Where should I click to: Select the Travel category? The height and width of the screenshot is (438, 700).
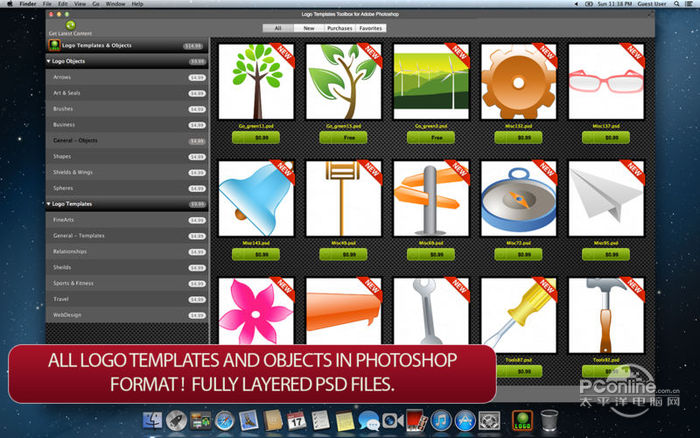point(127,299)
